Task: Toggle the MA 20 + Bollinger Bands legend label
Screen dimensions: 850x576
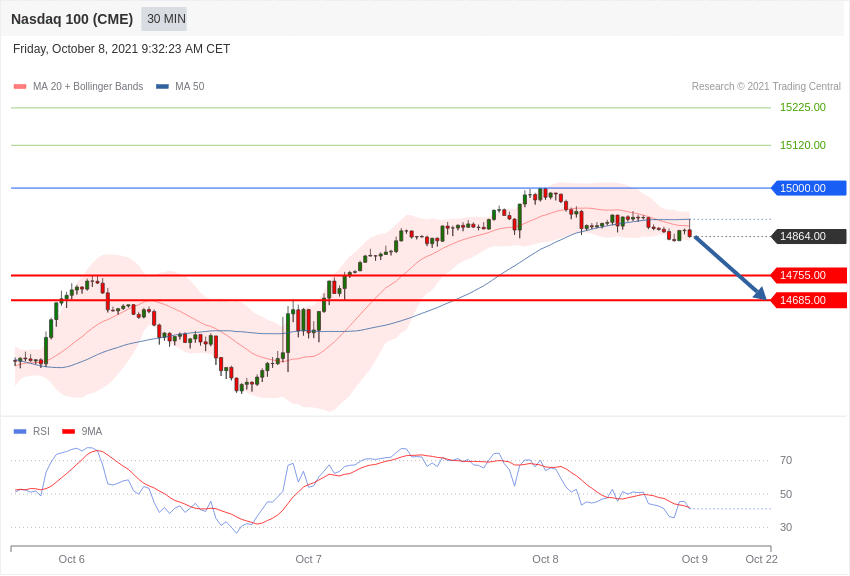Action: point(88,87)
